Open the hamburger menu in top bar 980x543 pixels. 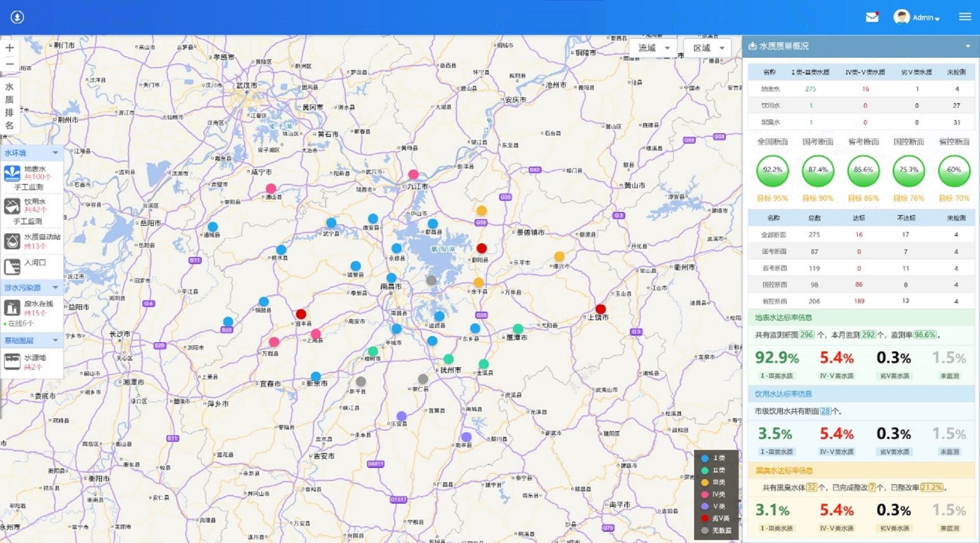tap(965, 17)
